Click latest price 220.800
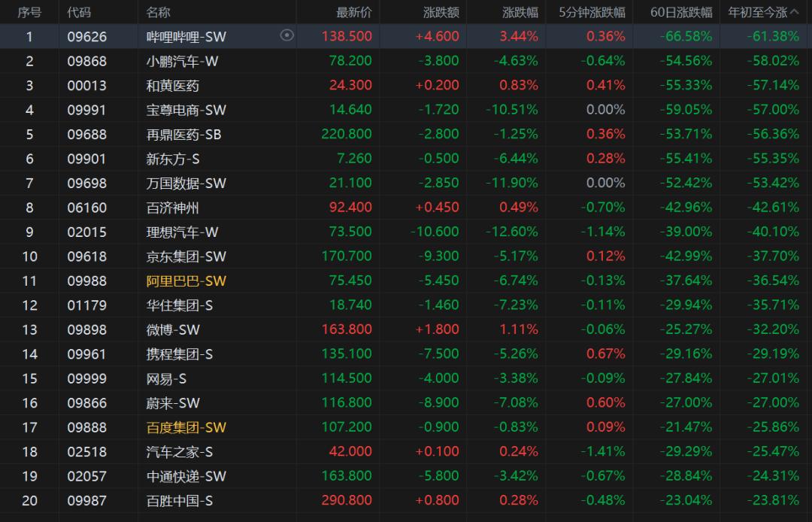The height and width of the screenshot is (522, 812). [x=347, y=134]
